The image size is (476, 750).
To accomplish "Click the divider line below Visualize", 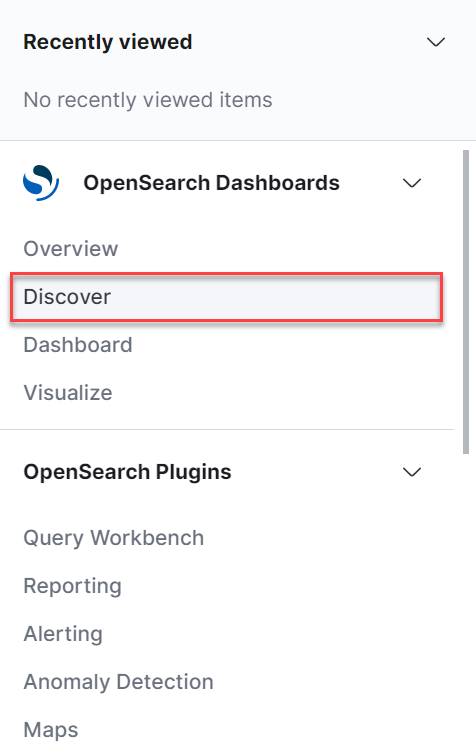I will click(227, 430).
